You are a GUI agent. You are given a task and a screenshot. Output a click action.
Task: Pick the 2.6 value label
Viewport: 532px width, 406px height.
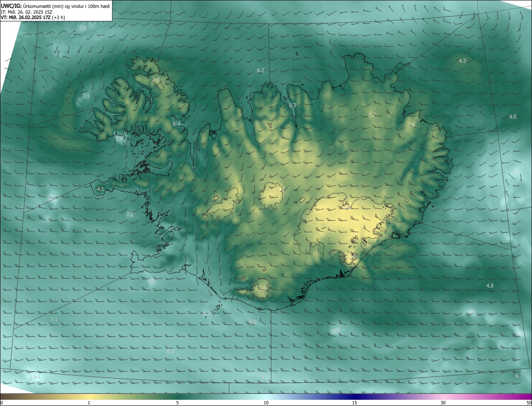pyautogui.click(x=411, y=125)
